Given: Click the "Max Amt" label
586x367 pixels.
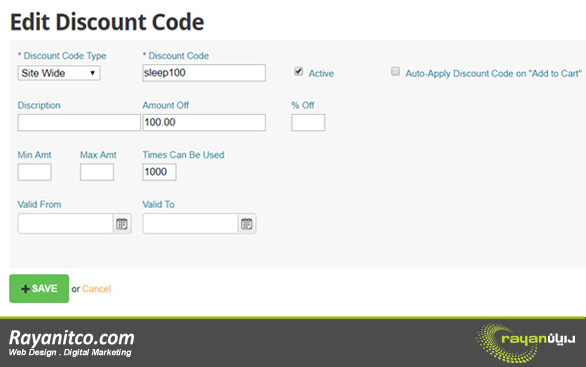Looking at the screenshot, I should (x=98, y=155).
